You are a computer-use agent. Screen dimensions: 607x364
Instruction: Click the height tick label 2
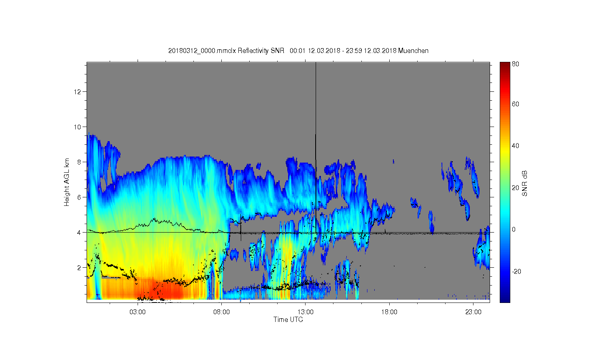[x=79, y=268]
